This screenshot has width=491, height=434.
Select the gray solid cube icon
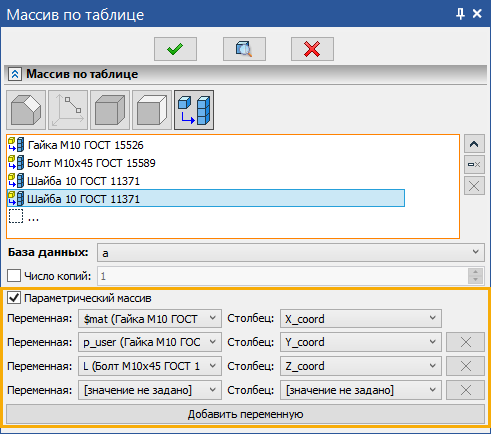110,110
